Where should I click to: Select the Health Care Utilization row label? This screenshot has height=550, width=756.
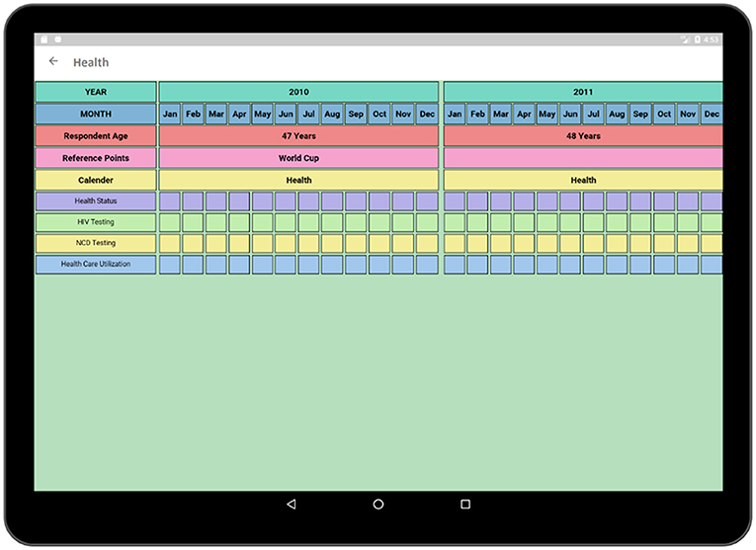(96, 265)
